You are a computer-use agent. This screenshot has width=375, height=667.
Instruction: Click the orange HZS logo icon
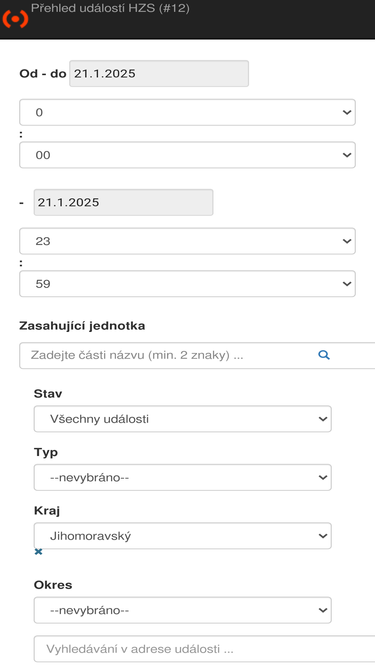(15, 19)
